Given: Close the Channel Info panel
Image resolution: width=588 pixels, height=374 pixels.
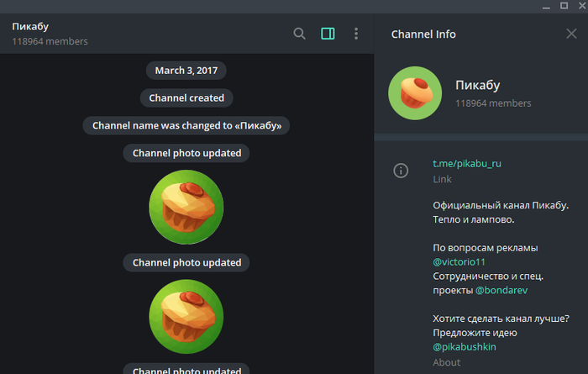Looking at the screenshot, I should pos(571,34).
